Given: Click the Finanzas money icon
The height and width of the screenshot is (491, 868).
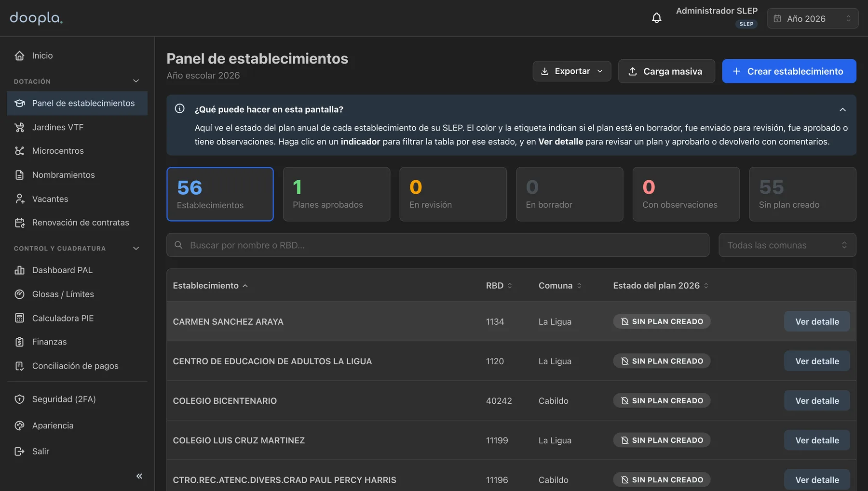Looking at the screenshot, I should (19, 342).
